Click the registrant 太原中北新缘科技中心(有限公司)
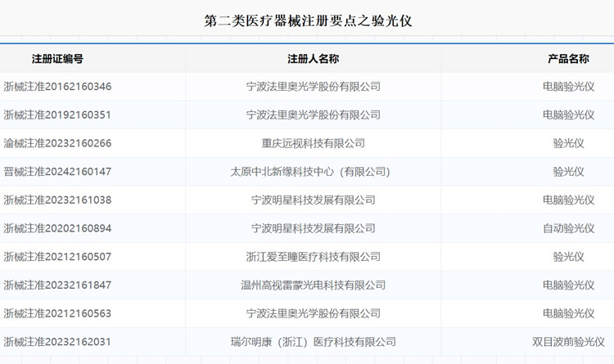Screen dimensions: 614x364 pos(310,172)
